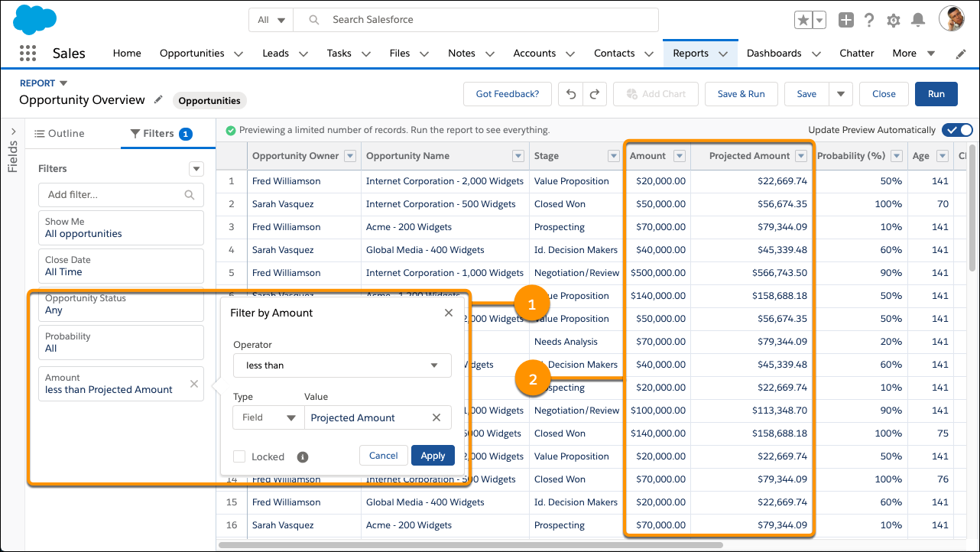Open the Opportunities report type pill
Viewport: 980px width, 552px height.
[209, 100]
